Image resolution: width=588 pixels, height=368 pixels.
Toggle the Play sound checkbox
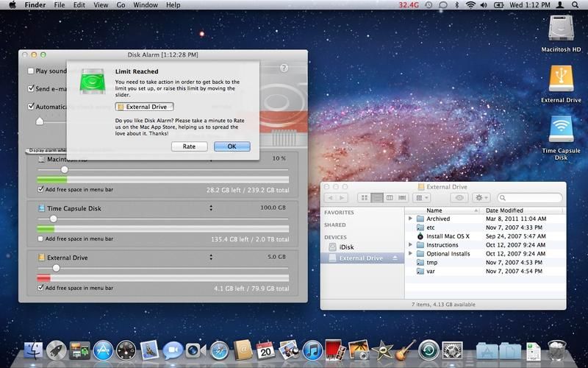click(31, 71)
